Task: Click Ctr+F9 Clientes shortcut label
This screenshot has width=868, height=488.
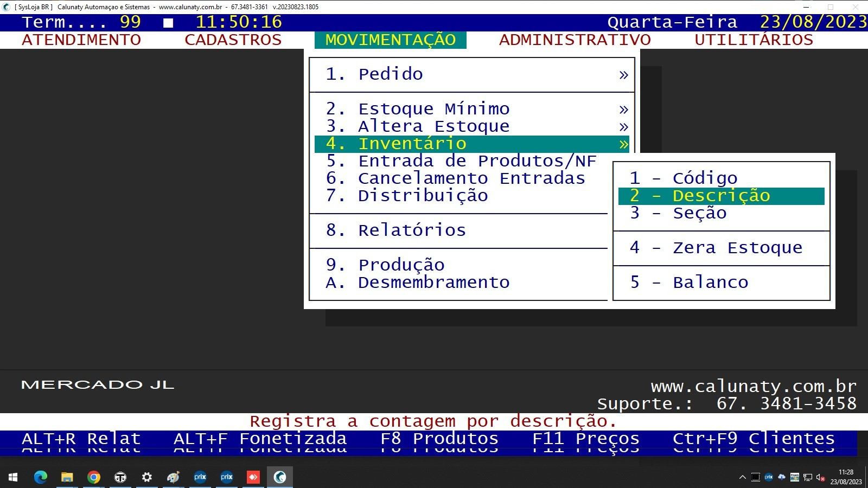Action: coord(753,439)
